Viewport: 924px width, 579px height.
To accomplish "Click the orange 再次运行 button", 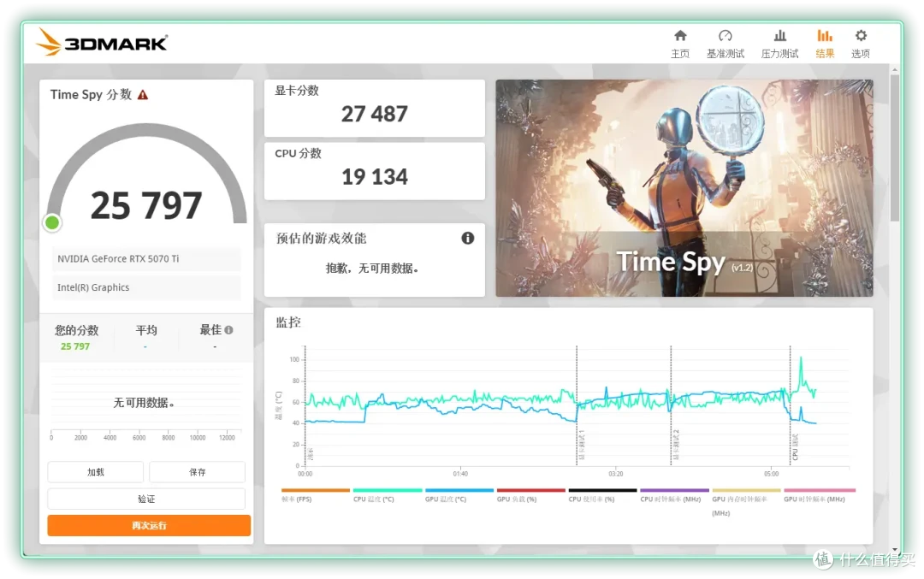I will [149, 525].
